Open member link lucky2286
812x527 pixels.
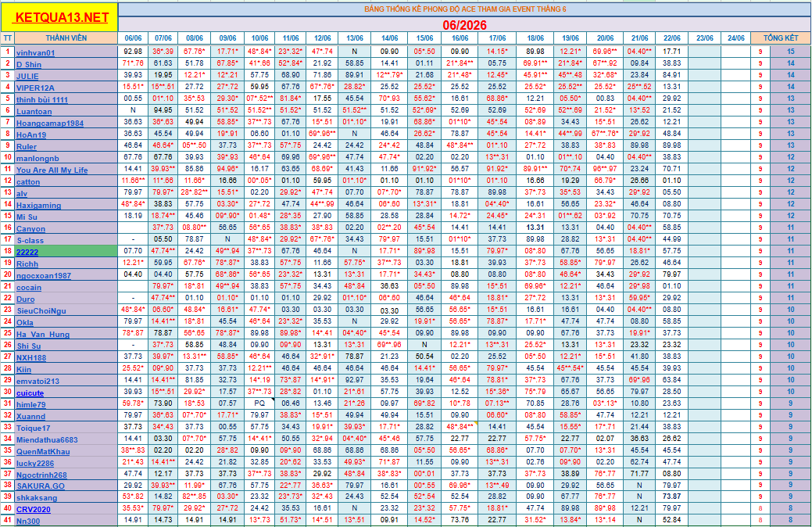coord(34,463)
